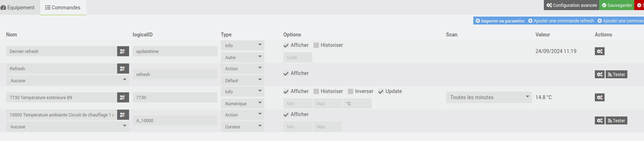Open the Curseur subtype dropdown
The image size is (644, 141).
coord(243,127)
